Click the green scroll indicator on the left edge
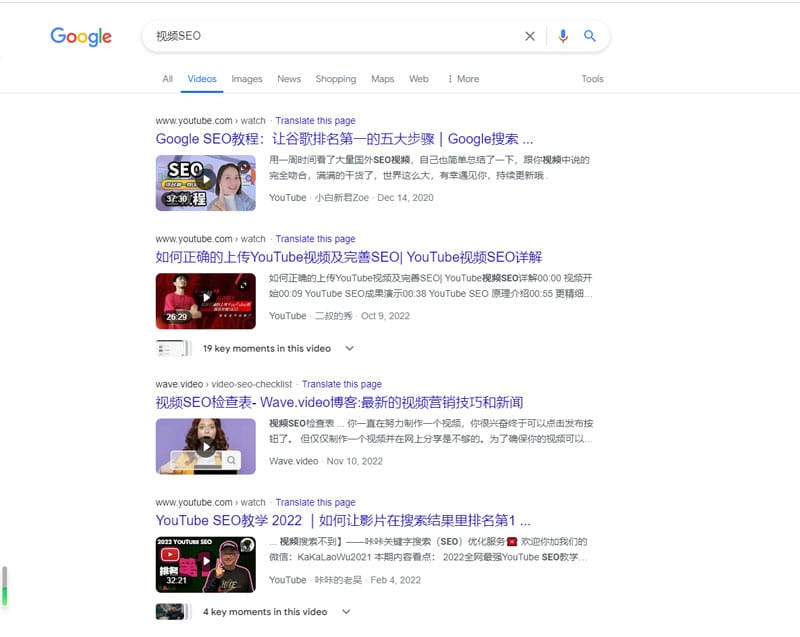800x637 pixels. [x=5, y=596]
